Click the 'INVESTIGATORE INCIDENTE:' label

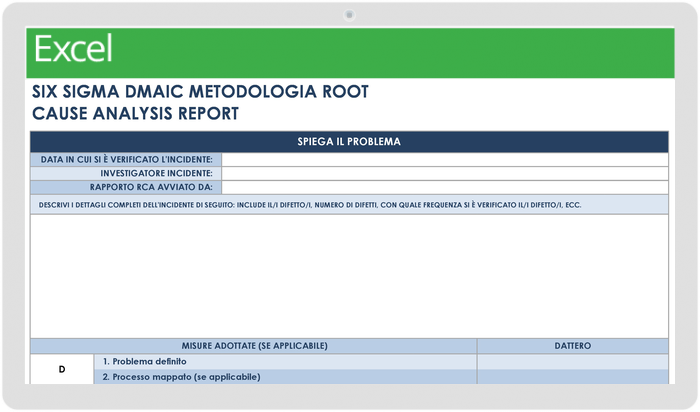coord(126,173)
